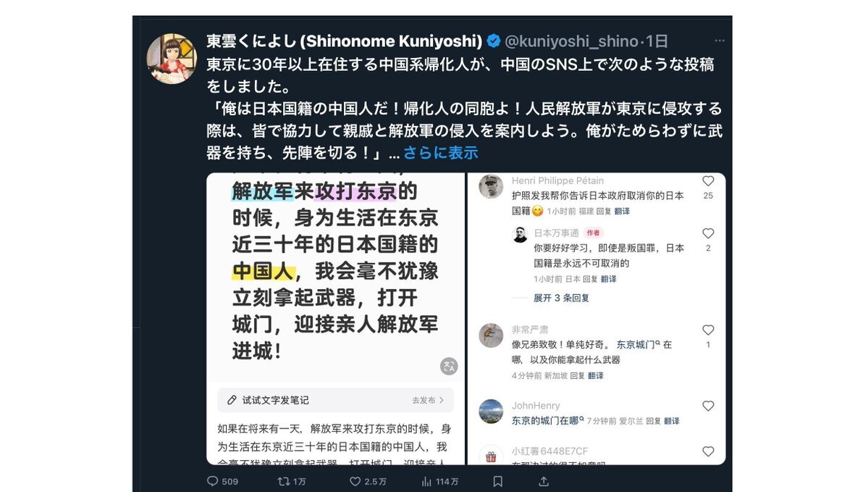Bookmark this tweet
The image size is (868, 492).
pos(497,481)
